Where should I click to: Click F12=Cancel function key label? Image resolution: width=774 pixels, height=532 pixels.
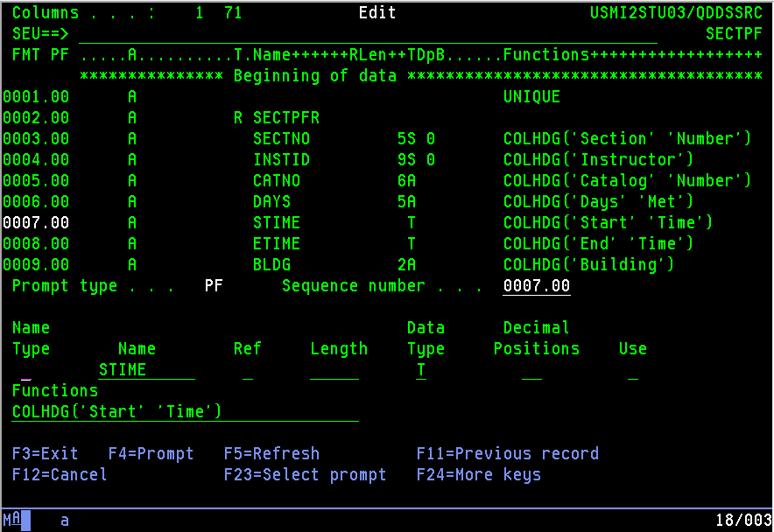point(59,474)
